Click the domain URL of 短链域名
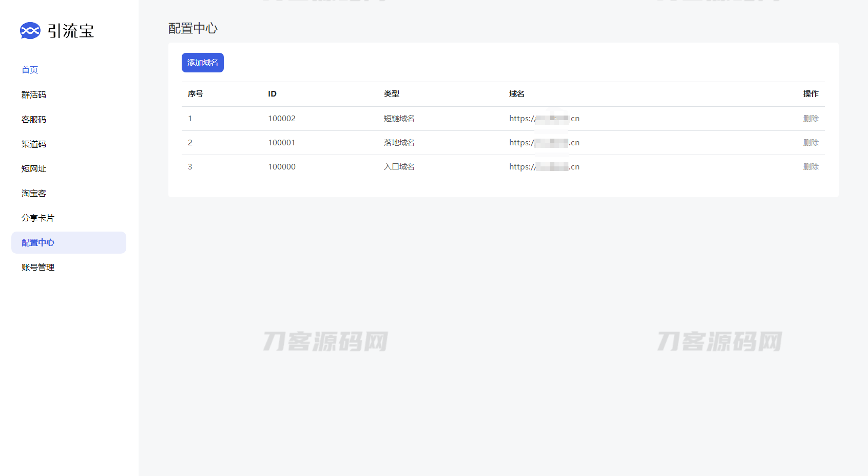The image size is (868, 476). tap(544, 119)
